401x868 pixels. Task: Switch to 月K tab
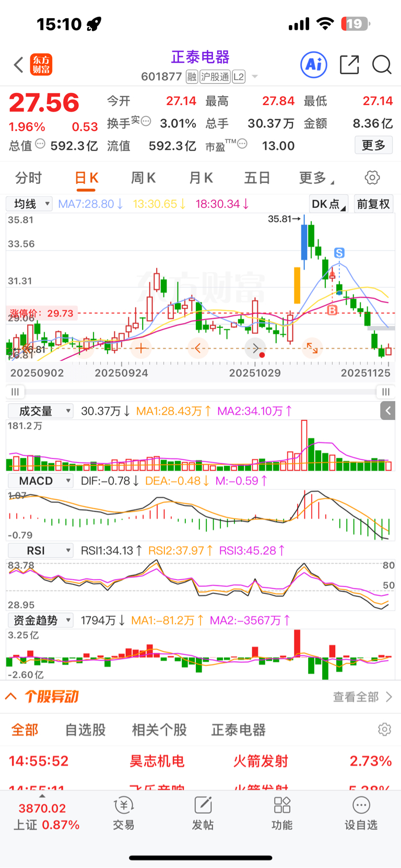(x=200, y=178)
